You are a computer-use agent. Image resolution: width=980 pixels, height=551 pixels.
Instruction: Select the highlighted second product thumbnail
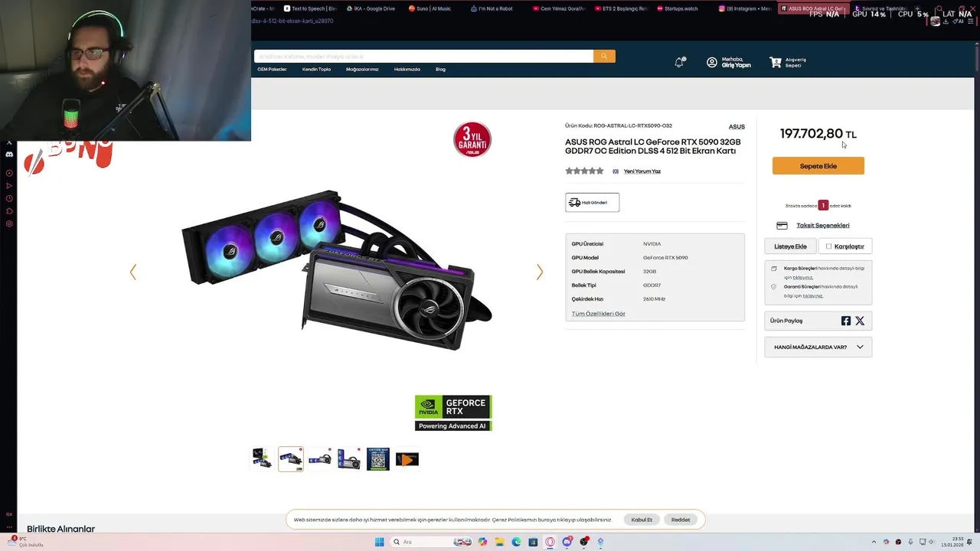[291, 459]
